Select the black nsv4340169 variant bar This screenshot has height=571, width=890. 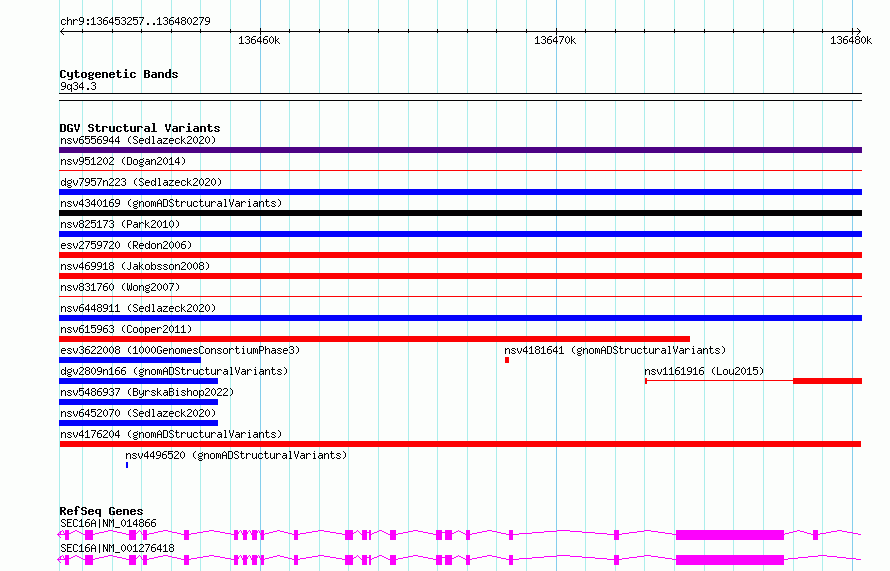pyautogui.click(x=460, y=213)
